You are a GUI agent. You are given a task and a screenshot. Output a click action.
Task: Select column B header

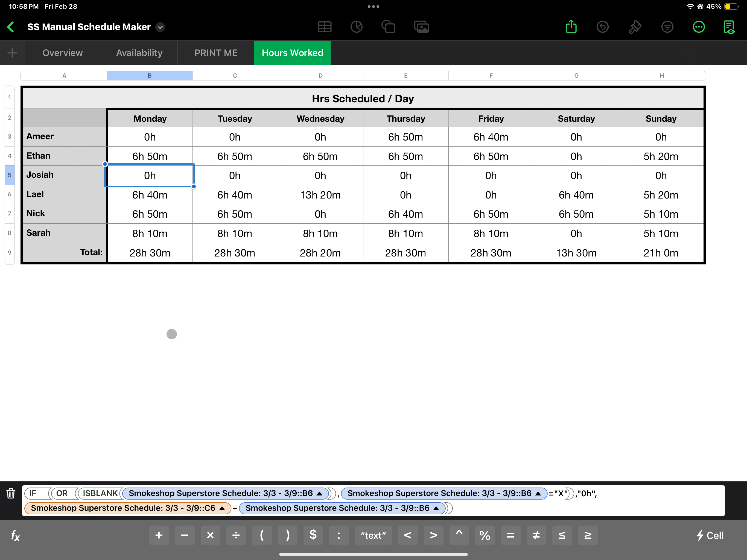[150, 76]
